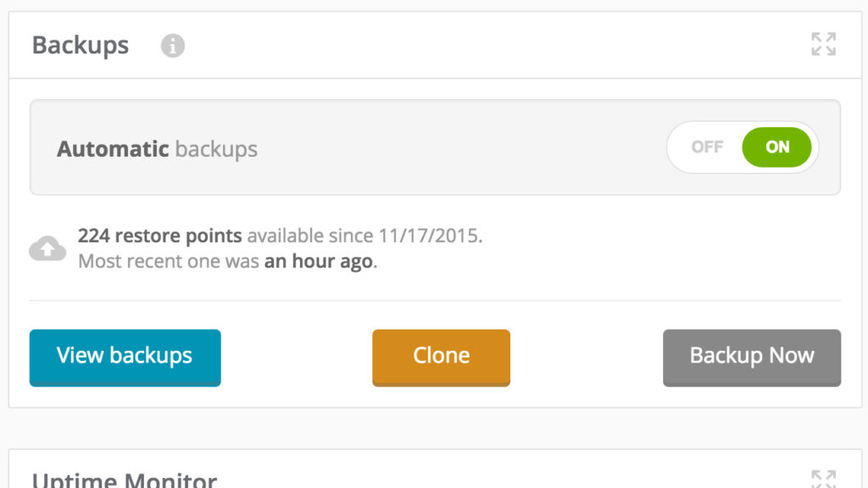Click the cloud upload icon
Image resolution: width=868 pixels, height=488 pixels.
click(x=47, y=248)
